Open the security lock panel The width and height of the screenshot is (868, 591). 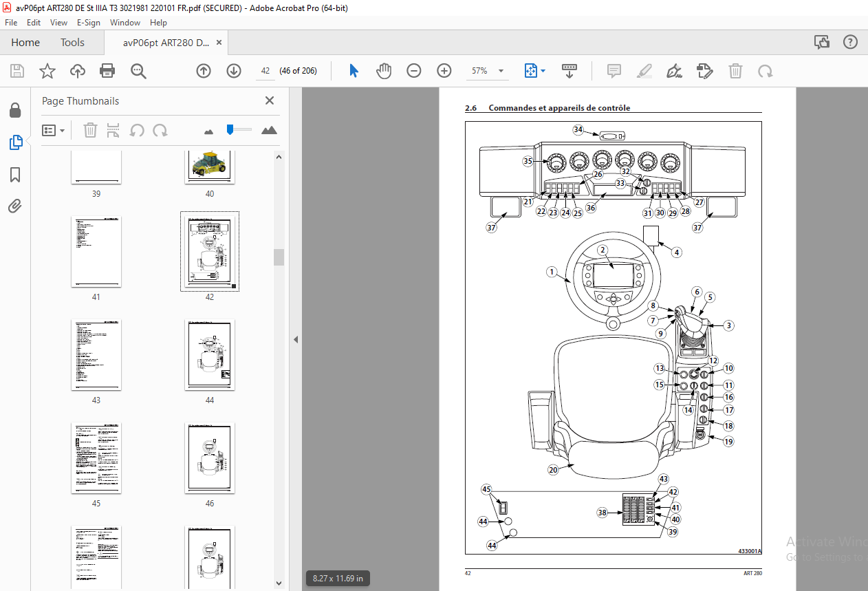pyautogui.click(x=15, y=110)
